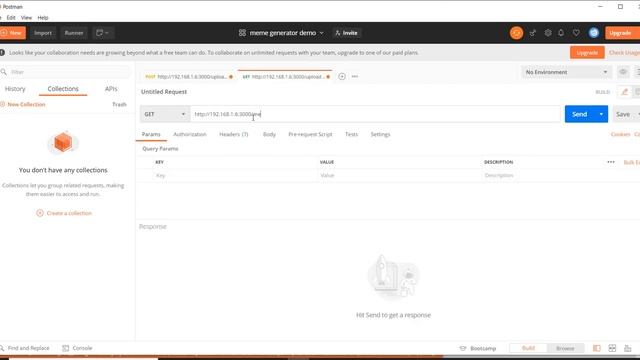The height and width of the screenshot is (360, 640).
Task: Open the Runner
Action: 74,33
